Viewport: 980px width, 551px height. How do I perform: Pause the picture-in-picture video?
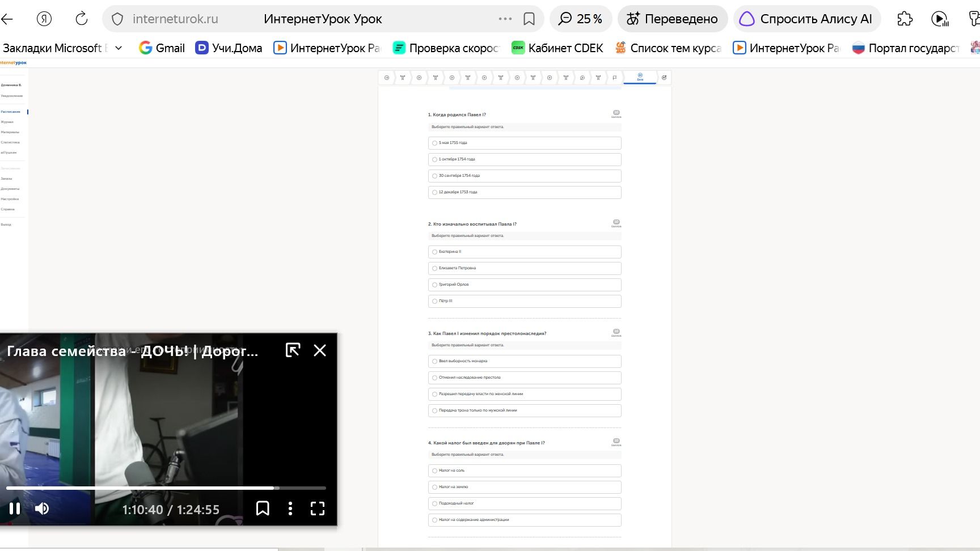[x=15, y=508]
